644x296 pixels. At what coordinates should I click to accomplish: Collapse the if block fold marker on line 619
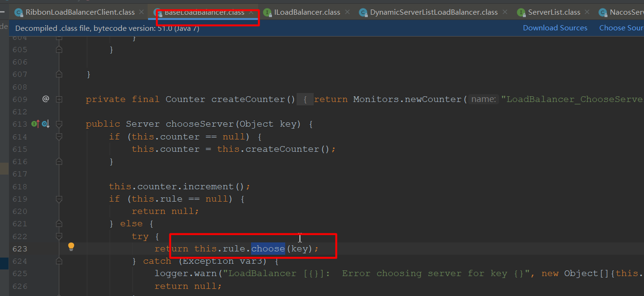click(59, 199)
